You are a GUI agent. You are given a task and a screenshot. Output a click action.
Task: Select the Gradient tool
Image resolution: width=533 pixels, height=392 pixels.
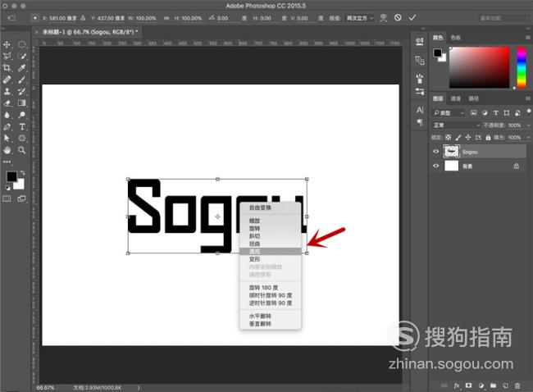(22, 103)
